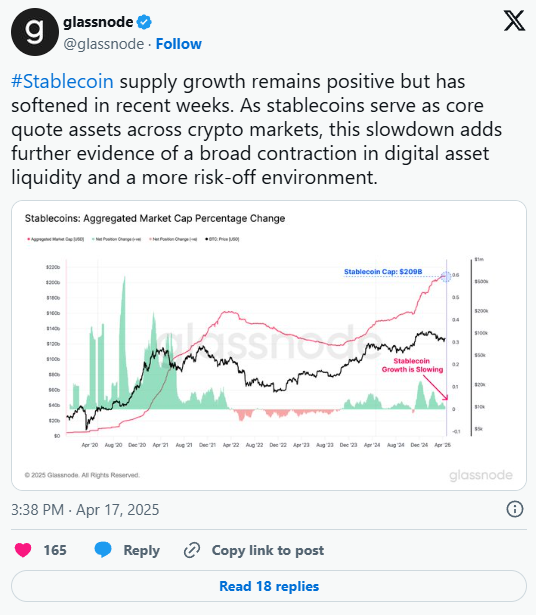
Task: Click the 165 likes count
Action: (55, 550)
